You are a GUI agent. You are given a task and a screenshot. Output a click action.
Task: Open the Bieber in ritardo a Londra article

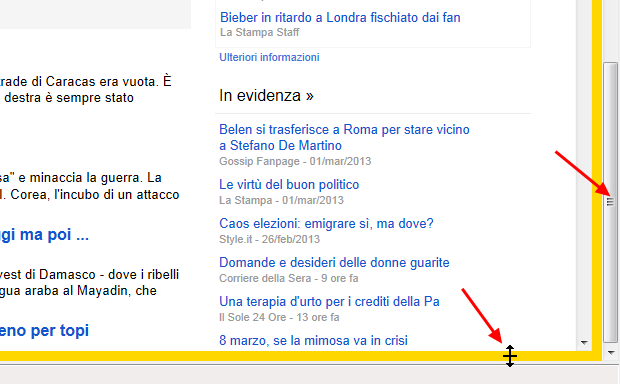click(x=340, y=17)
